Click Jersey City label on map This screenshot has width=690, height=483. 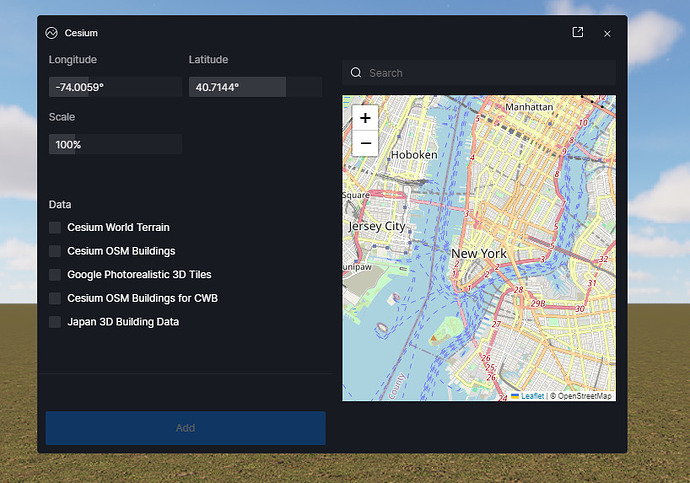377,226
